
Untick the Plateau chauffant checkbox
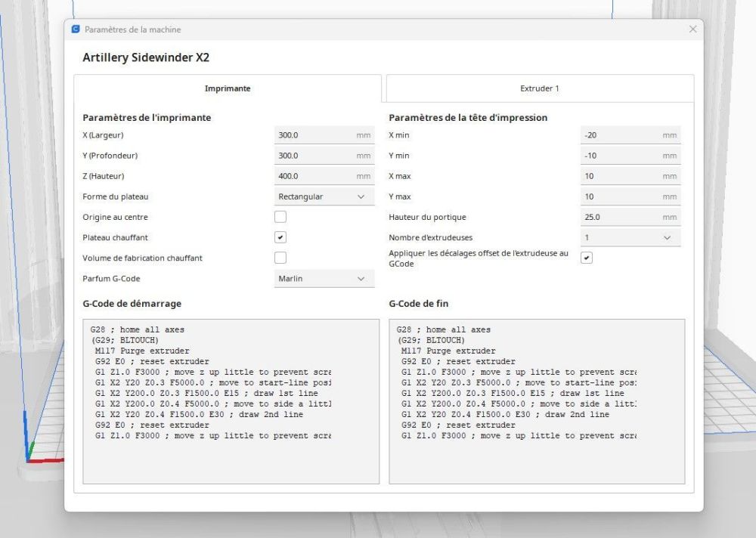click(280, 237)
